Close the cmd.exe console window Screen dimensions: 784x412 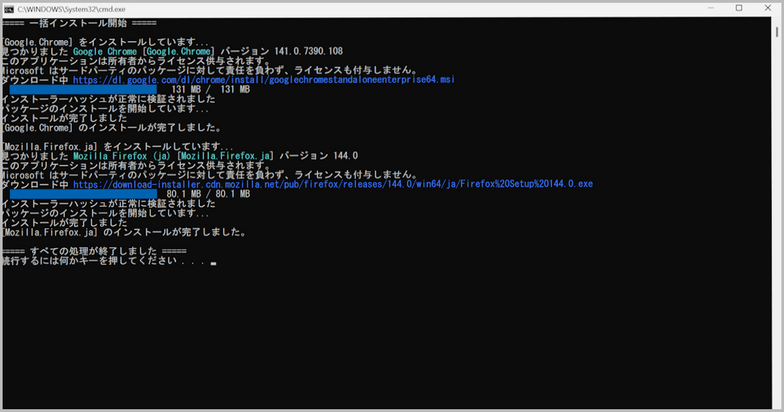coord(770,8)
